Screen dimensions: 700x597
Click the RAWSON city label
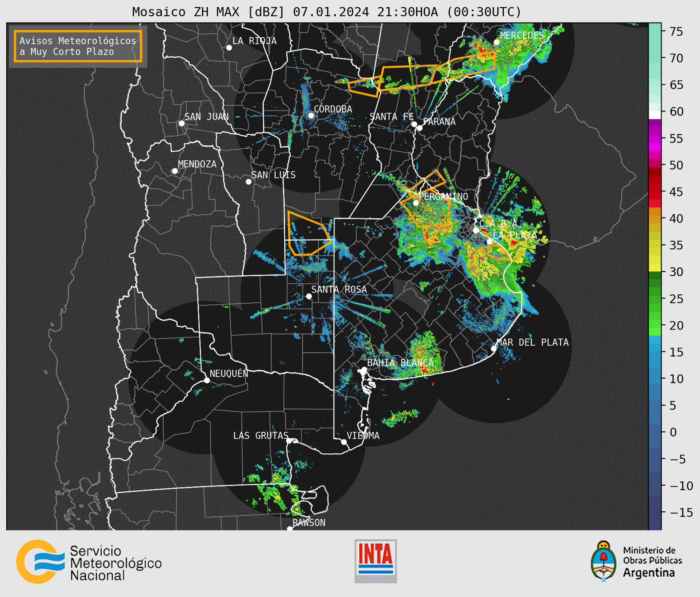(x=309, y=523)
